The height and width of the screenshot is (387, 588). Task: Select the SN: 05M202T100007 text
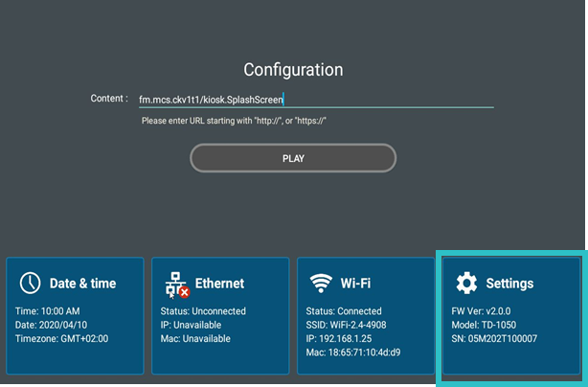point(494,339)
